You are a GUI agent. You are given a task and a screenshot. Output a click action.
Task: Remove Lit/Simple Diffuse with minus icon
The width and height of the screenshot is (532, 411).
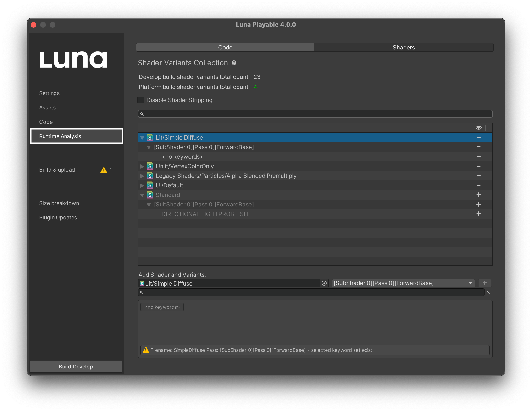click(478, 137)
